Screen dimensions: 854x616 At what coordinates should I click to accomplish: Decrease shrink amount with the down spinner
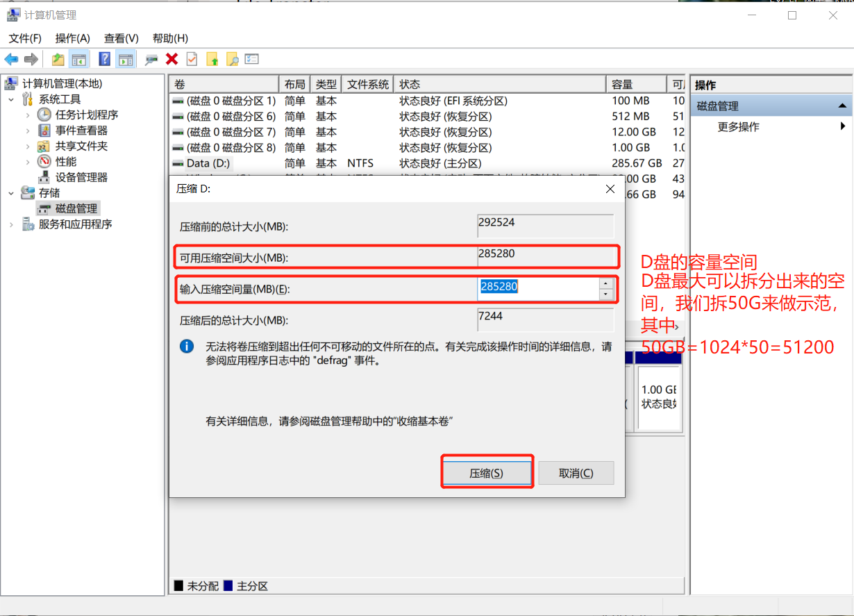(x=607, y=294)
